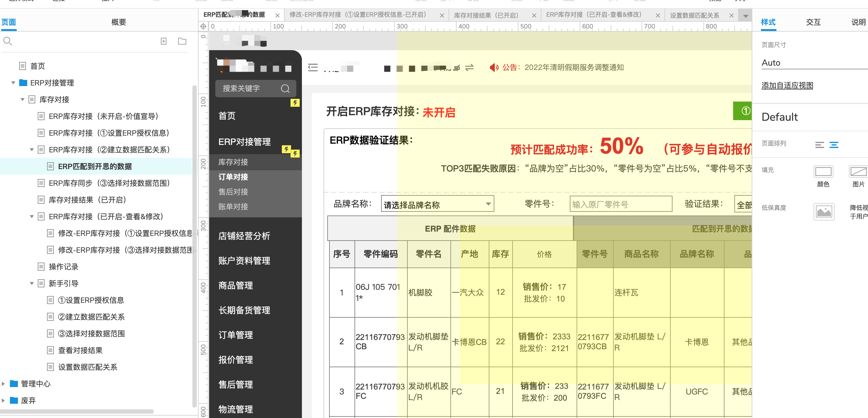Click 首页 in the dark sidebar
The width and height of the screenshot is (868, 418).
click(x=227, y=116)
